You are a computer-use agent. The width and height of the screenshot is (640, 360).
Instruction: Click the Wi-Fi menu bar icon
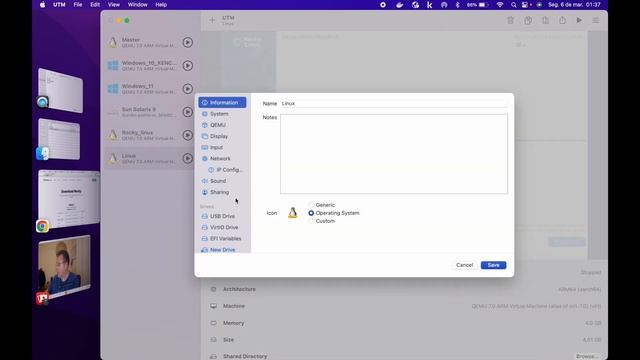click(x=500, y=5)
